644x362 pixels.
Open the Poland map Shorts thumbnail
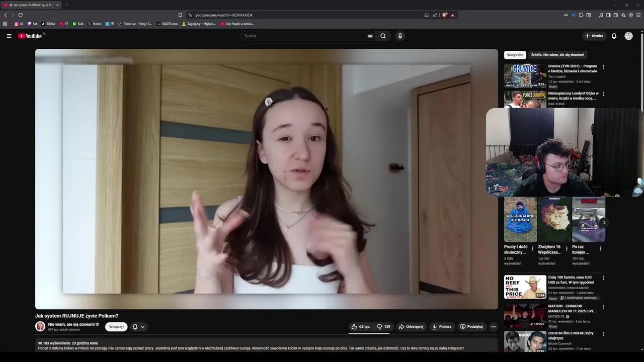pos(554,219)
